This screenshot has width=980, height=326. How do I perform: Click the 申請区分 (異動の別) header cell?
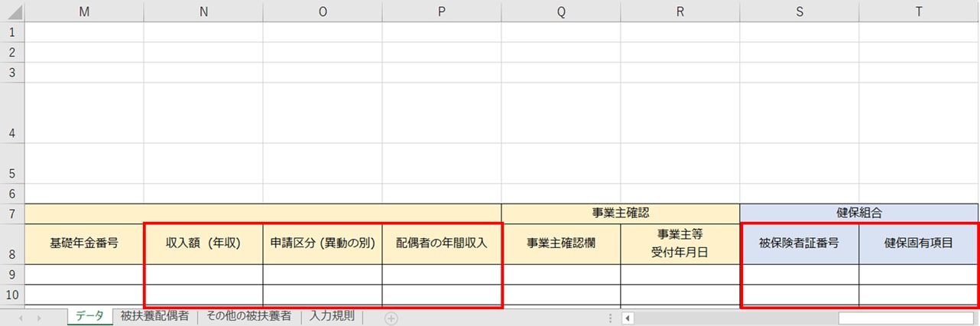coord(323,244)
